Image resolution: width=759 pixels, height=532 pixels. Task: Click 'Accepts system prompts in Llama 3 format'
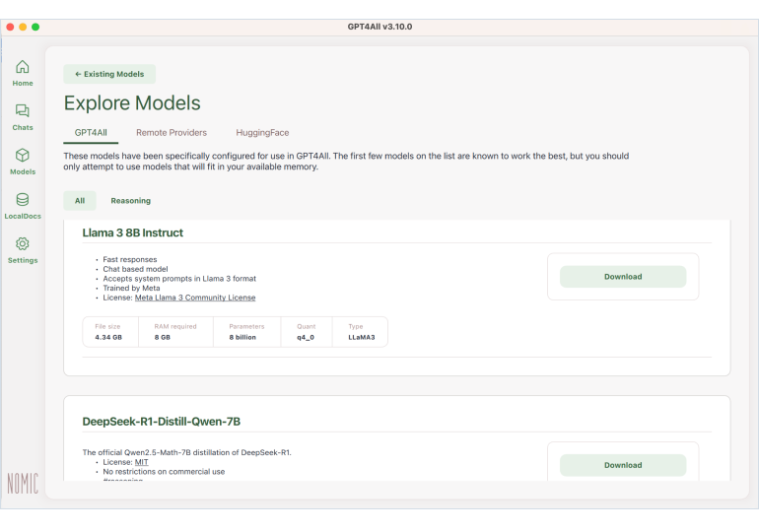coord(179,279)
